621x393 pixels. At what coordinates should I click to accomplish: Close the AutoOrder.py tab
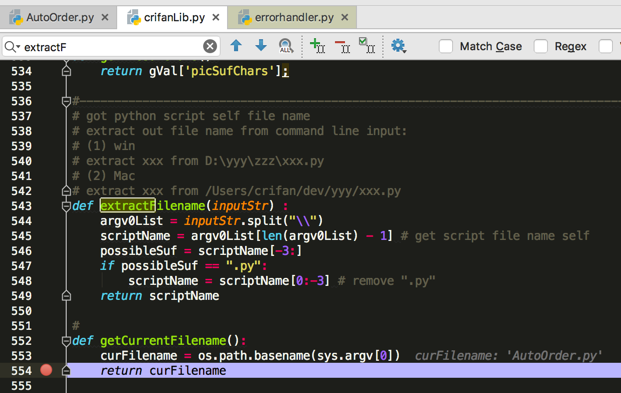coord(105,17)
